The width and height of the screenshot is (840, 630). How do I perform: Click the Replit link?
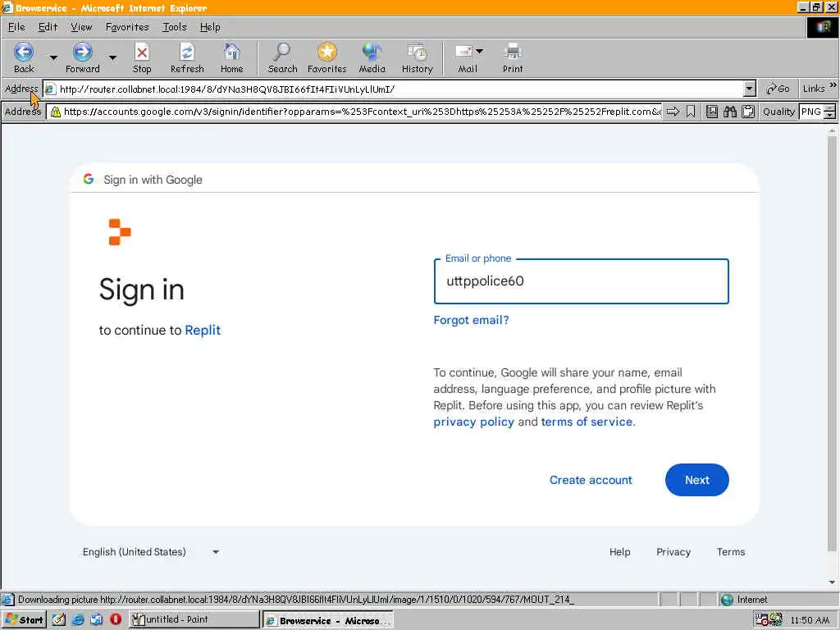203,330
